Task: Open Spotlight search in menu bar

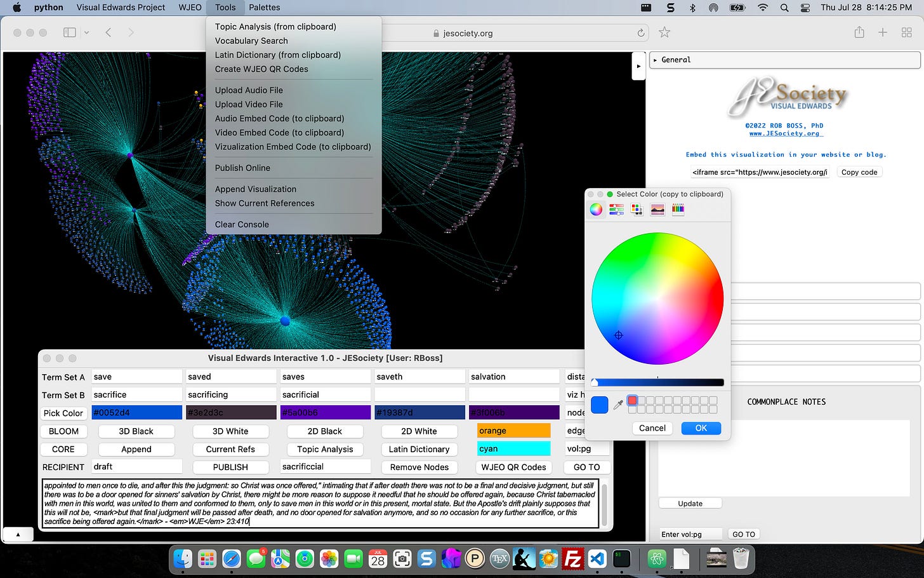Action: click(784, 8)
